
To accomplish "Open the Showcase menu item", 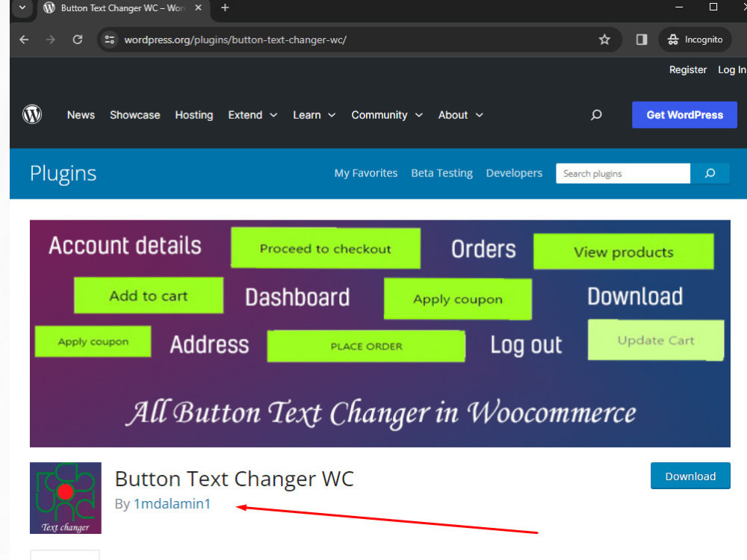I will (x=134, y=115).
